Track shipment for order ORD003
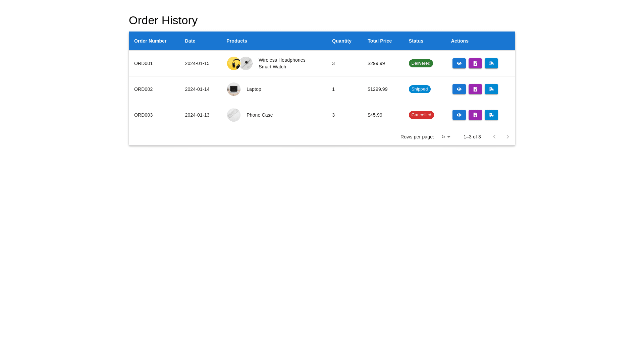The image size is (644, 362). pyautogui.click(x=491, y=115)
